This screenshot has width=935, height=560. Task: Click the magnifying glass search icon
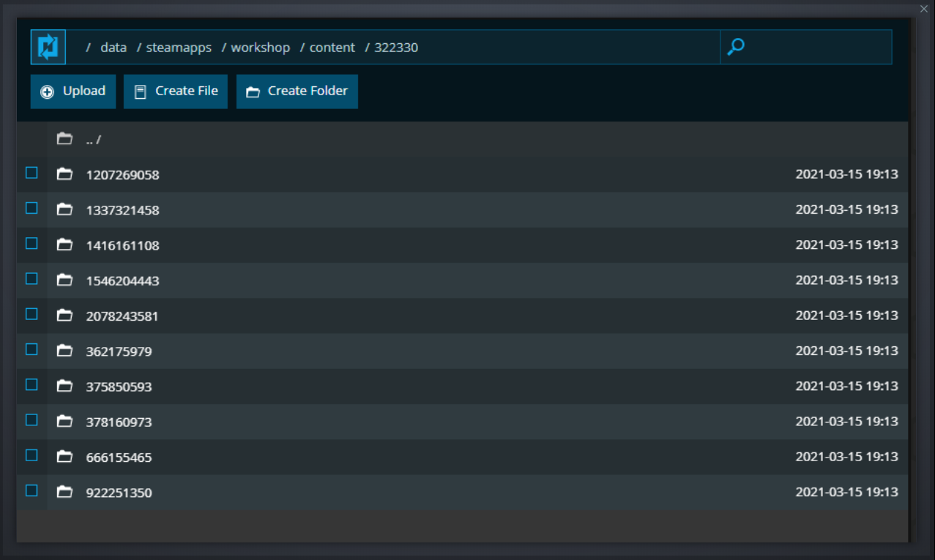736,48
